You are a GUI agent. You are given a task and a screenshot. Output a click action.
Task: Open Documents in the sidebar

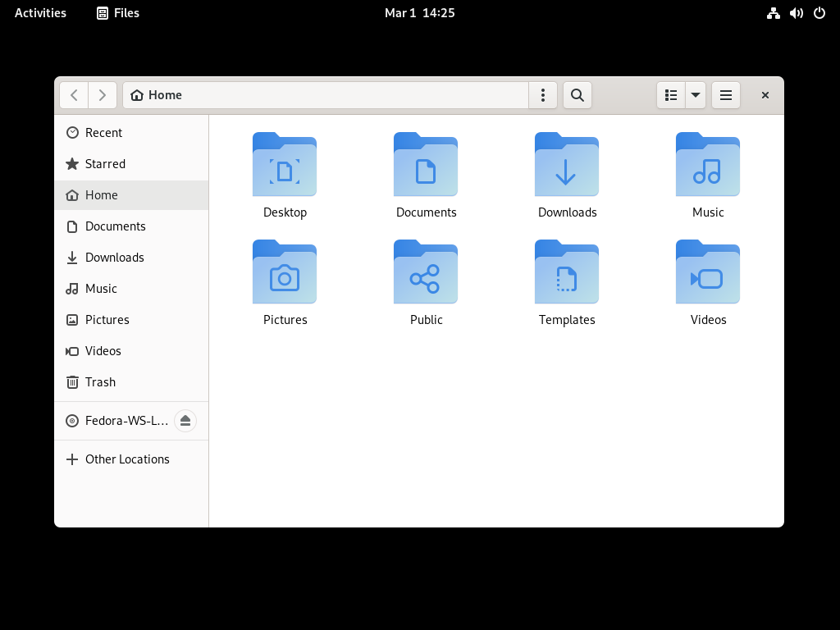pyautogui.click(x=131, y=226)
